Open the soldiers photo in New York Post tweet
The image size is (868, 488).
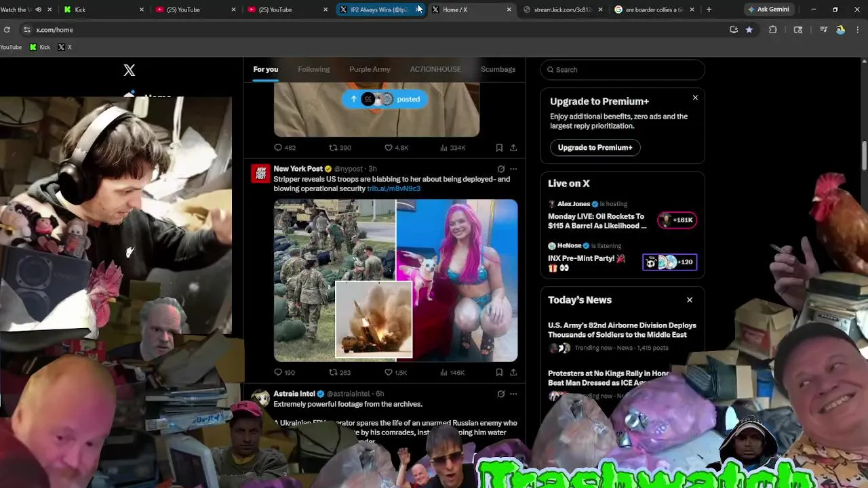coord(334,280)
